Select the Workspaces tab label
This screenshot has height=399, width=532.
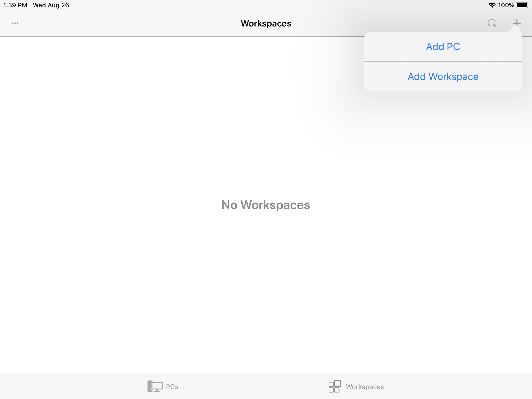[365, 387]
